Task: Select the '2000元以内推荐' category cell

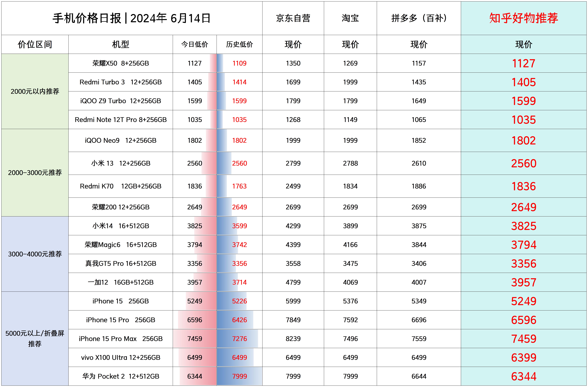Action: (x=35, y=91)
